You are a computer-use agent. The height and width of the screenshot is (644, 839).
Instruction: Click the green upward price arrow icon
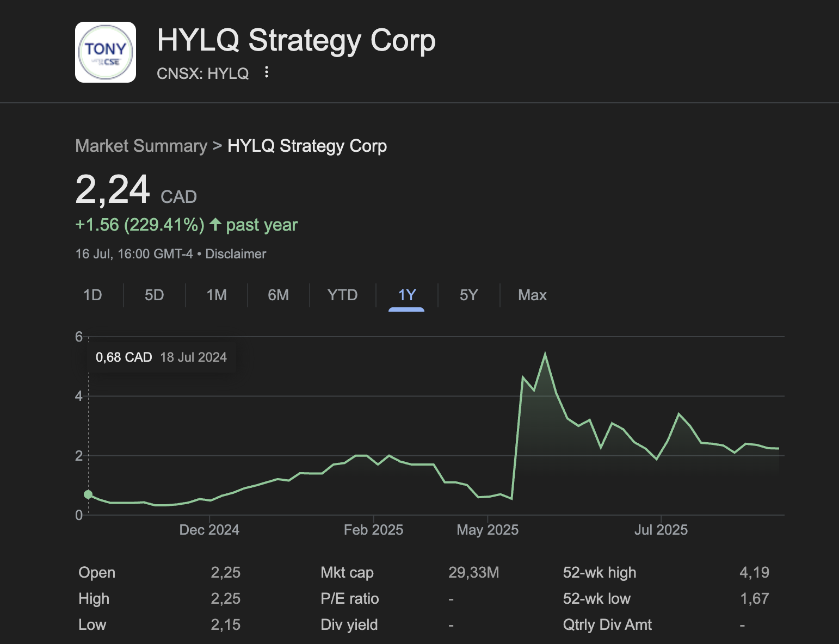pyautogui.click(x=215, y=224)
